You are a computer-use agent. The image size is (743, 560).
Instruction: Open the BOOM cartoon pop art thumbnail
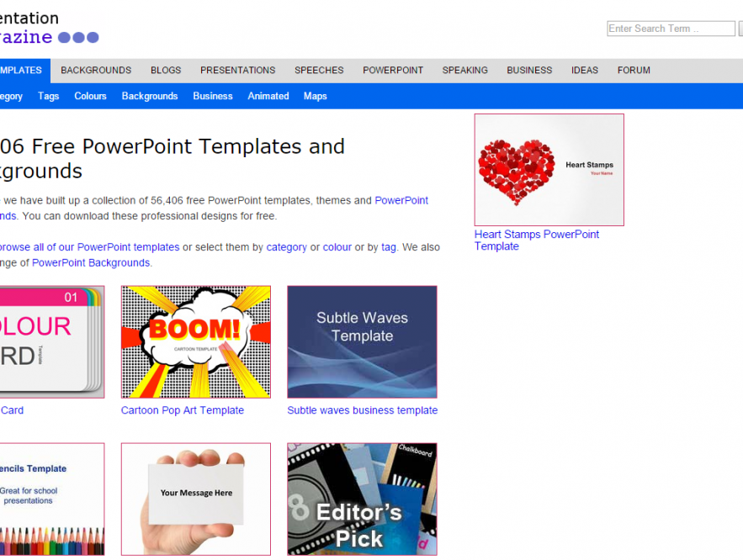(196, 341)
